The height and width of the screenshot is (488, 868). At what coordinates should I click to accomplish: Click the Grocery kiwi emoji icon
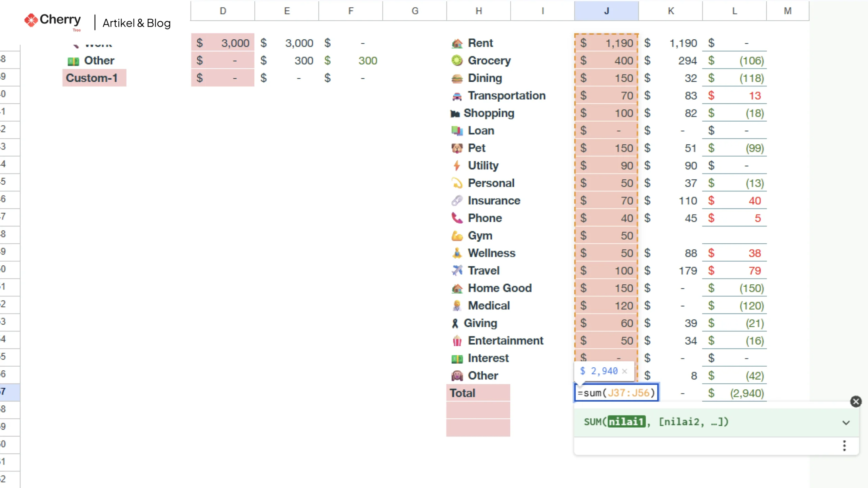pyautogui.click(x=457, y=61)
